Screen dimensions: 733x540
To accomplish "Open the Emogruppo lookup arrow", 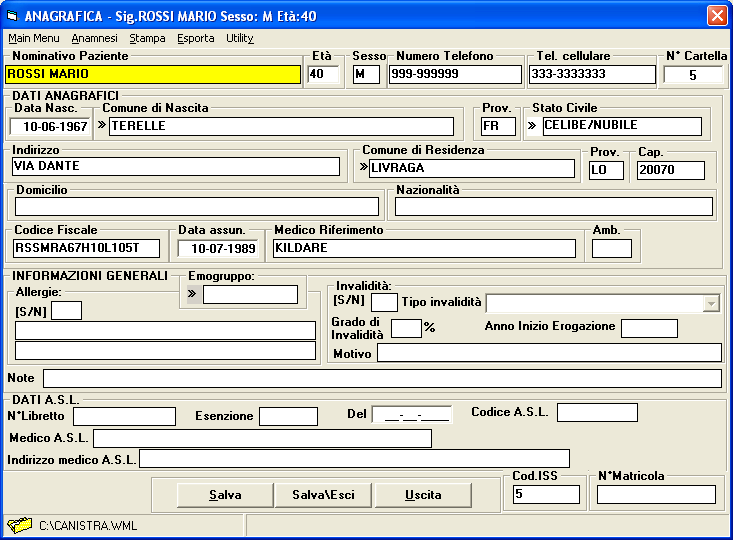I will pos(192,294).
